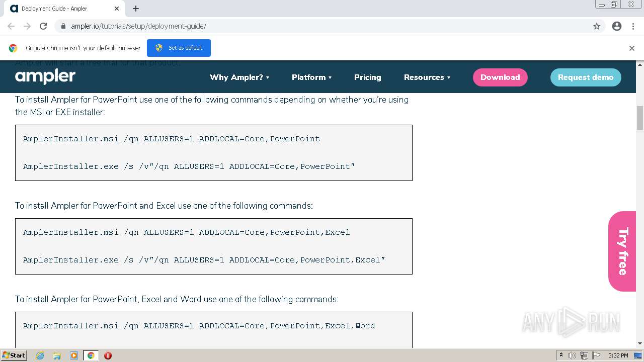This screenshot has width=644, height=362.
Task: Click the AmplerInstaller.exe Core,PowerPoint" command line
Action: [189, 166]
